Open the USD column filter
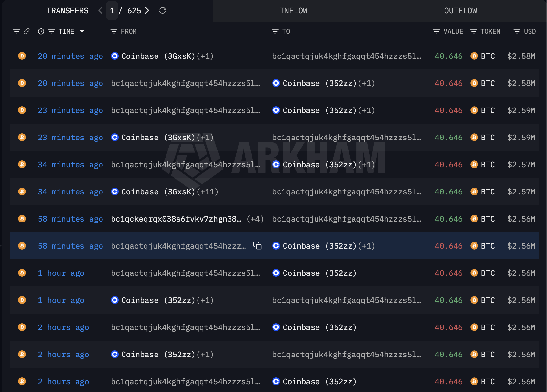This screenshot has height=392, width=547. pos(517,31)
